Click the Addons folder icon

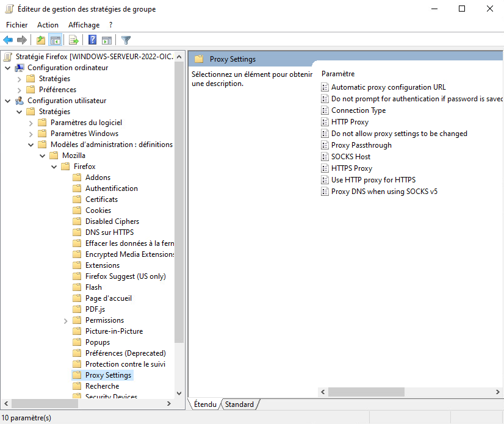click(77, 178)
